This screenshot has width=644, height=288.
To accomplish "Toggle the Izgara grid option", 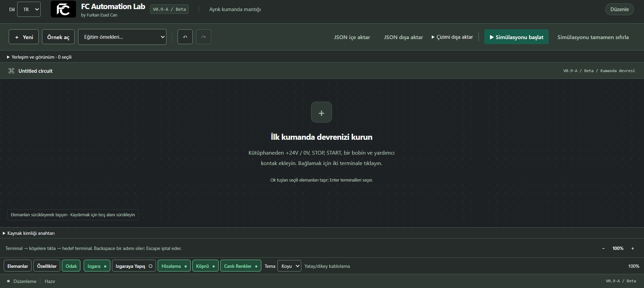I will click(97, 266).
